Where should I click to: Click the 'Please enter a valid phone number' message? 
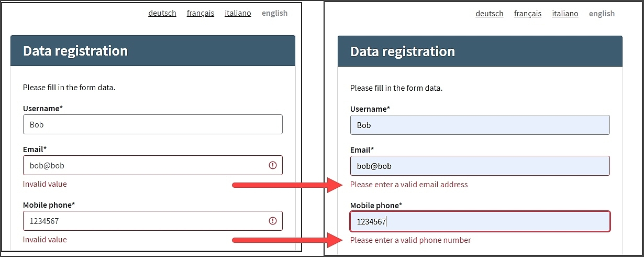coord(410,240)
